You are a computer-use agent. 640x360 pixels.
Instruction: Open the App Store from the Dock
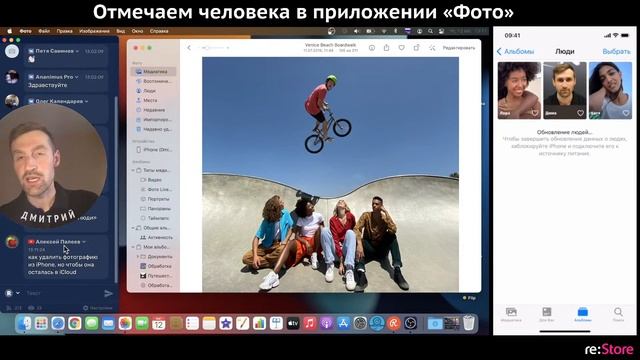click(343, 323)
